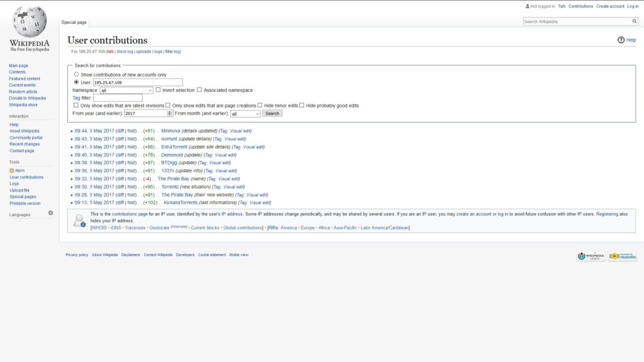Open the block log link

pos(125,52)
